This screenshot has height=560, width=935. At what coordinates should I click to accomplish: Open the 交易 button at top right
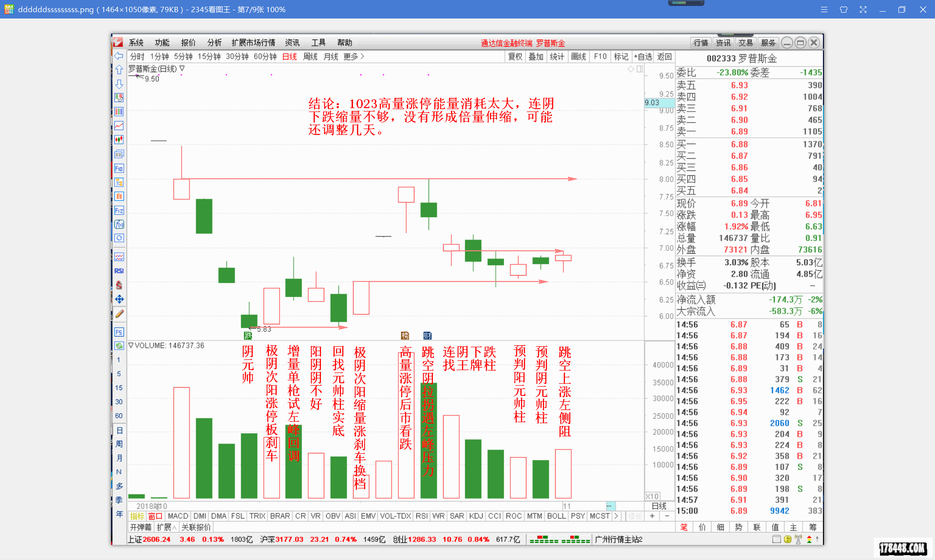click(x=746, y=43)
